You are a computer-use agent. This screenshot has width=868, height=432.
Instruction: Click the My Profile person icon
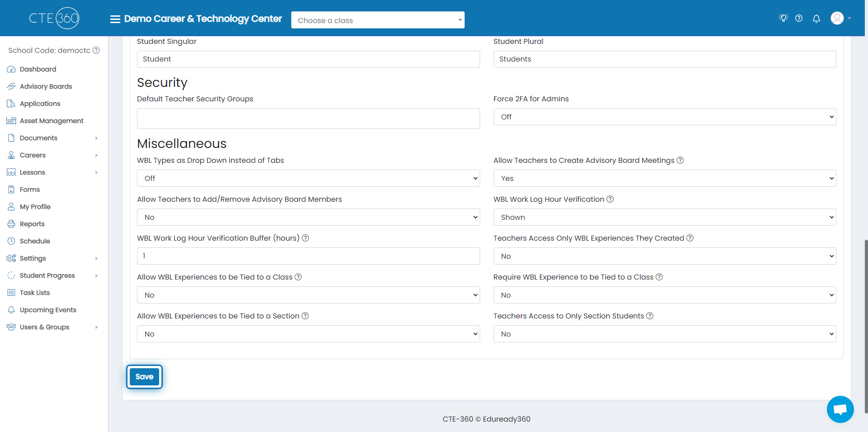pos(11,207)
